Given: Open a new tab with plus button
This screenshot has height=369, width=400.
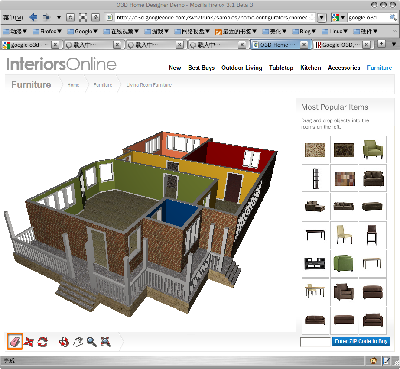Looking at the screenshot, I should pyautogui.click(x=381, y=44).
